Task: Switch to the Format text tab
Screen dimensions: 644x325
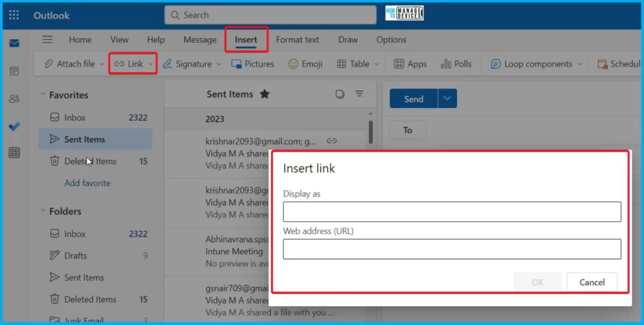Action: (x=297, y=40)
